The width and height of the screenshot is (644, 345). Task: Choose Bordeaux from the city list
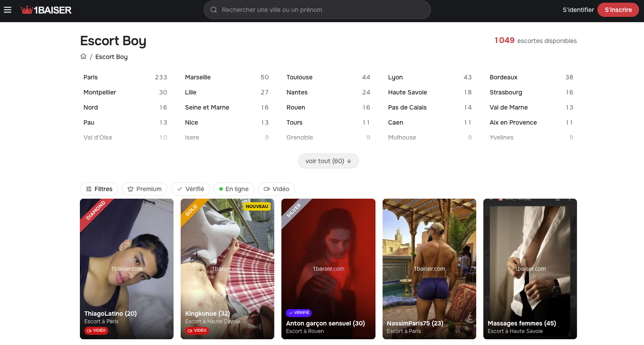[x=531, y=77]
